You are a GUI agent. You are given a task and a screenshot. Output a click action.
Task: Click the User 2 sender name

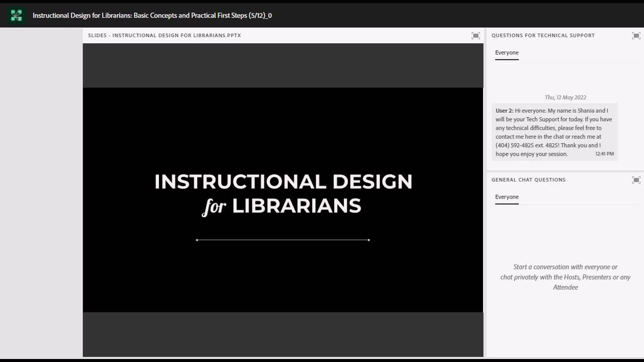(x=504, y=111)
